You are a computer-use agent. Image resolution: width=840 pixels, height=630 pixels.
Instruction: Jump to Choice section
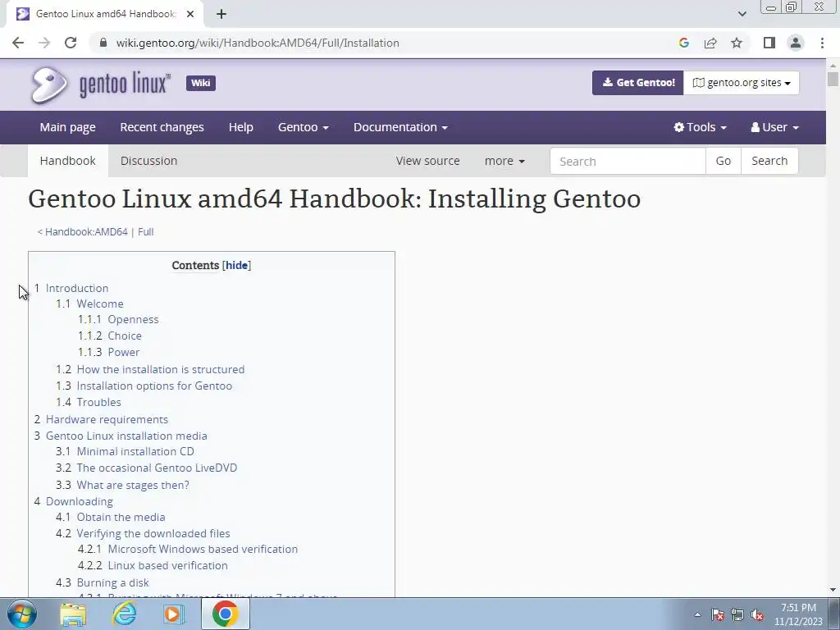[x=125, y=336]
